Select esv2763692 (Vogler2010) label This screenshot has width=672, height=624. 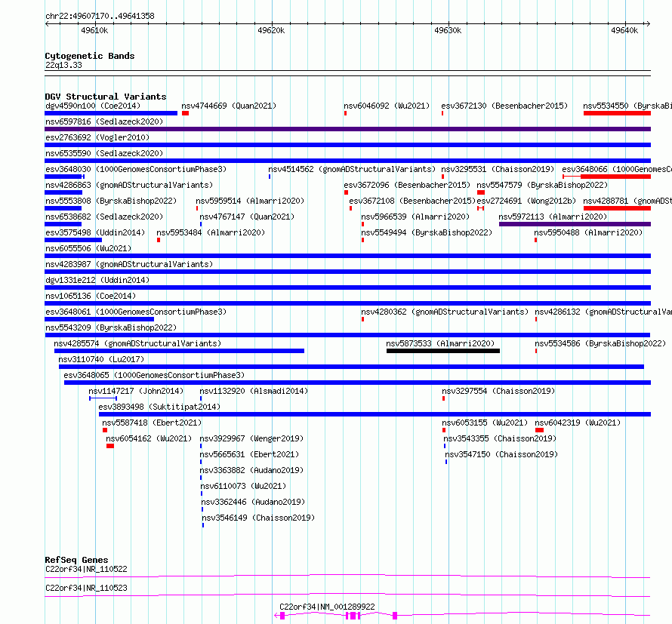point(97,137)
